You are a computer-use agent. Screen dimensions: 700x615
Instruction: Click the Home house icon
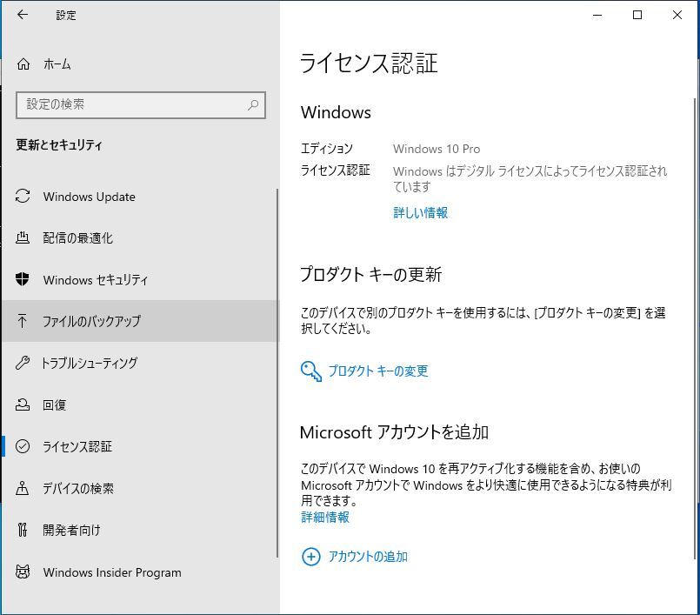click(x=23, y=64)
